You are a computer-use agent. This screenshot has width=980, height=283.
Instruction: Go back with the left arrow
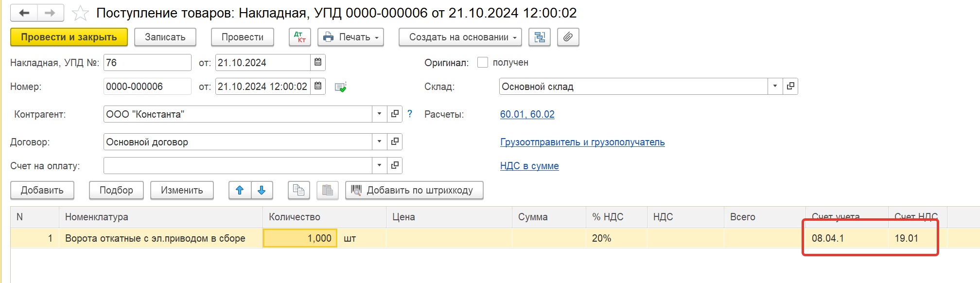point(24,13)
